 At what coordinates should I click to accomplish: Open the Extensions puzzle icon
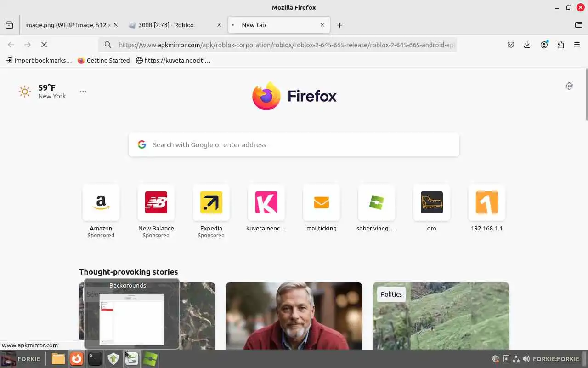click(x=560, y=45)
